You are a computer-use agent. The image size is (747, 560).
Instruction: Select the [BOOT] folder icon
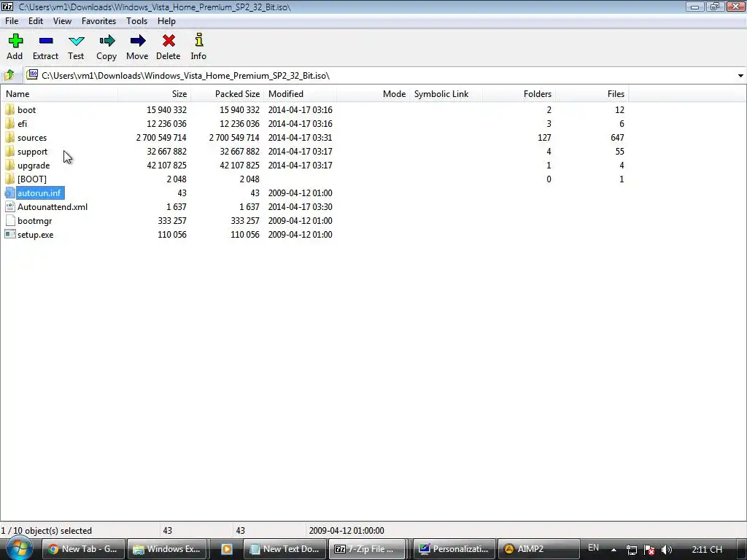pos(10,179)
